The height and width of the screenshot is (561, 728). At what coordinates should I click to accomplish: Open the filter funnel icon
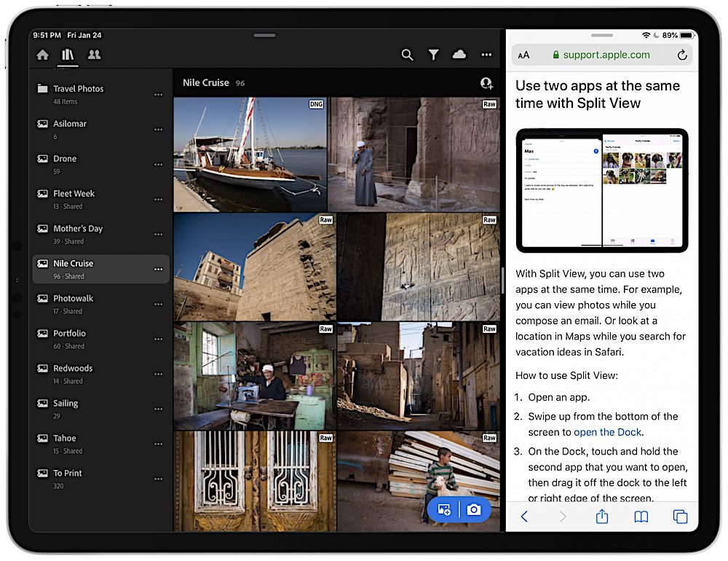(433, 55)
